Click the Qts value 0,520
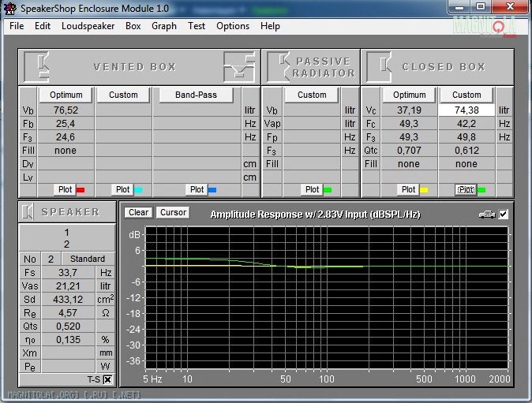532x403 pixels. (x=68, y=326)
